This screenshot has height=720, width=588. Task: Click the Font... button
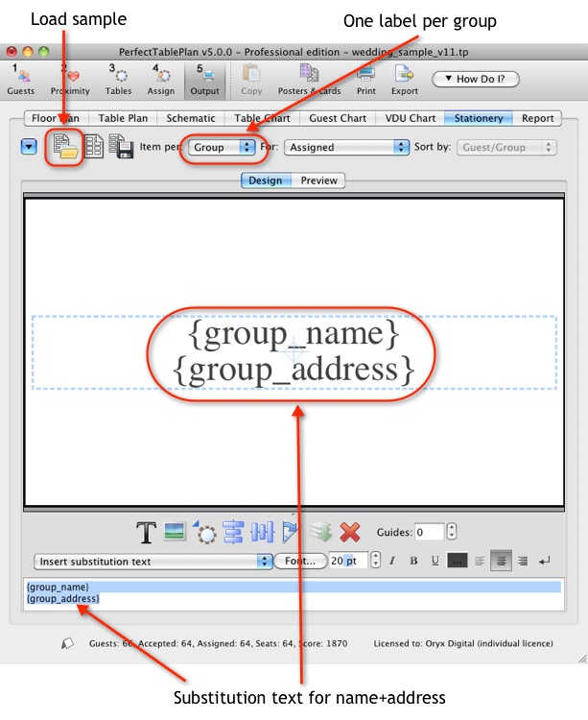pyautogui.click(x=300, y=561)
